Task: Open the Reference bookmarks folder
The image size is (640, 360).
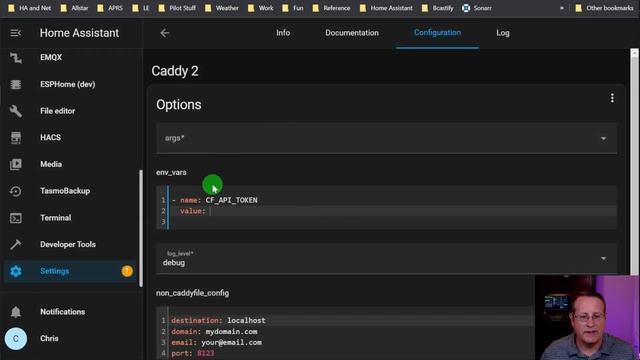Action: click(331, 8)
